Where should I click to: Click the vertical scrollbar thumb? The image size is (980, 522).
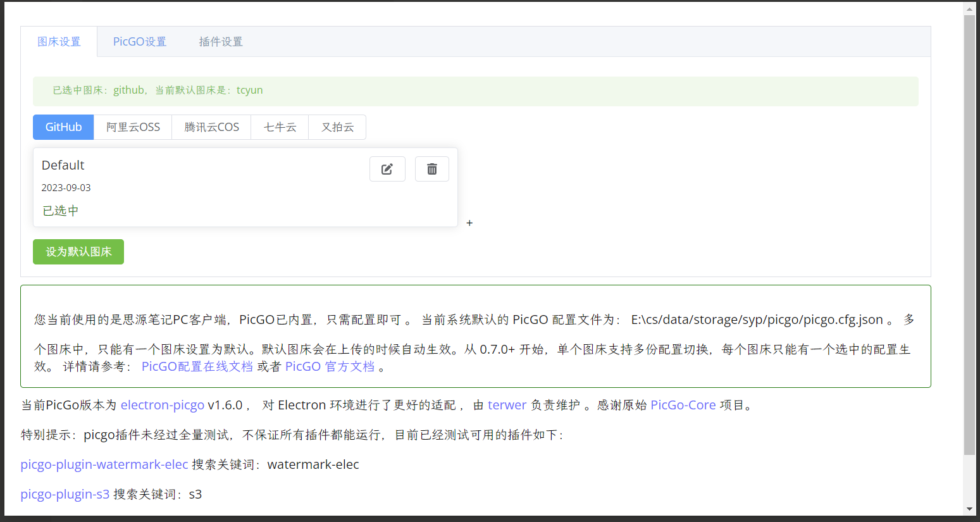tap(969, 234)
